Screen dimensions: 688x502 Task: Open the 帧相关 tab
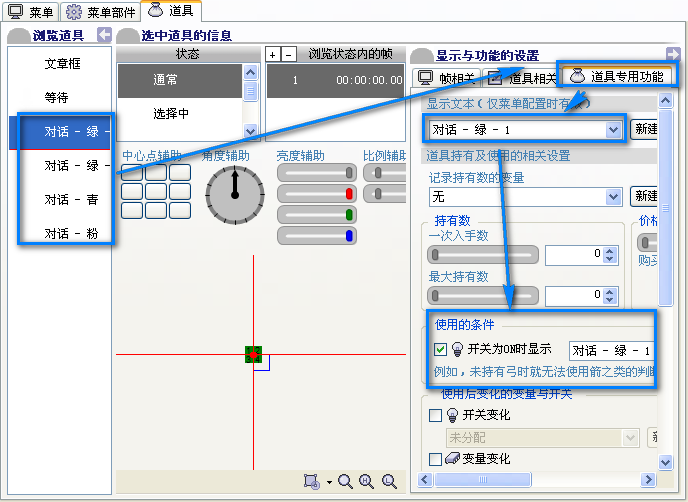(x=447, y=78)
